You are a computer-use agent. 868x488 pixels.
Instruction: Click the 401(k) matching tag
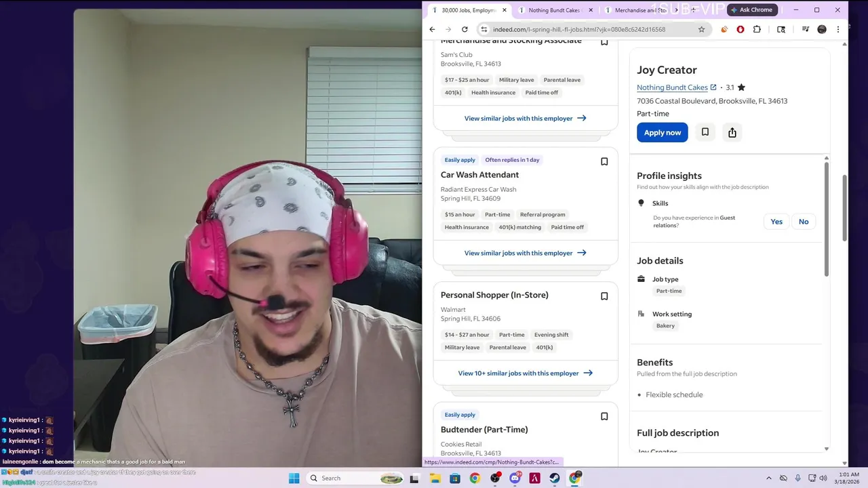(x=520, y=227)
